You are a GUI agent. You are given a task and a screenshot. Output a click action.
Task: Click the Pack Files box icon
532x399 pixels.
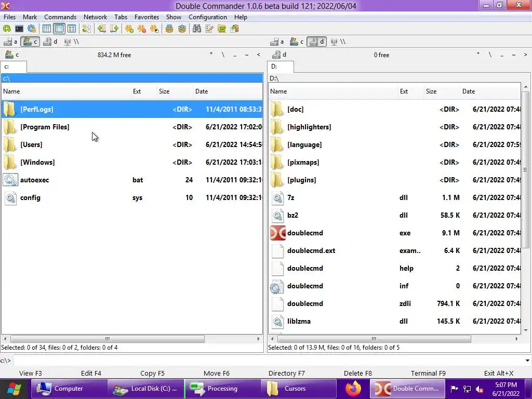click(x=169, y=29)
